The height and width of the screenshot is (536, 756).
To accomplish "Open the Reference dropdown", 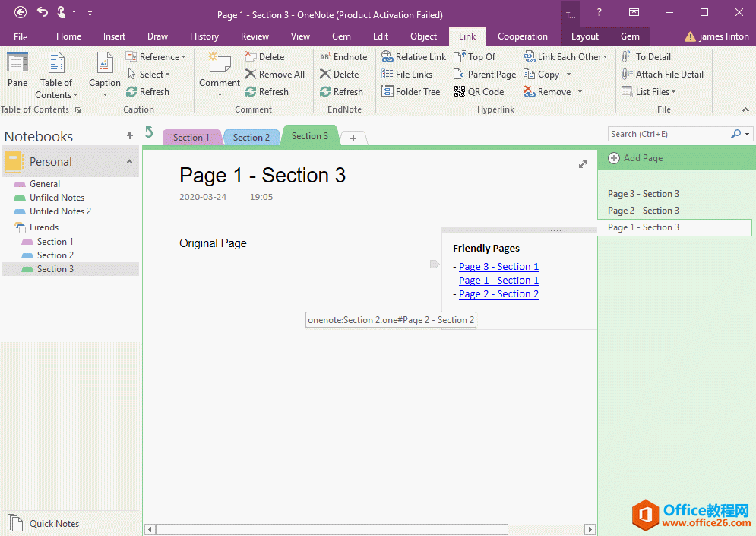I will [x=157, y=56].
